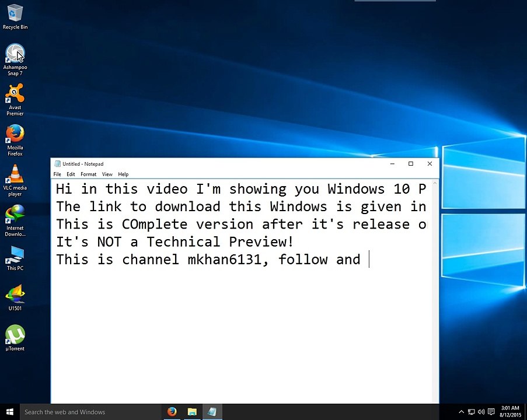Viewport: 527px width, 420px height.
Task: Open the Windows Start button
Action: 10,412
